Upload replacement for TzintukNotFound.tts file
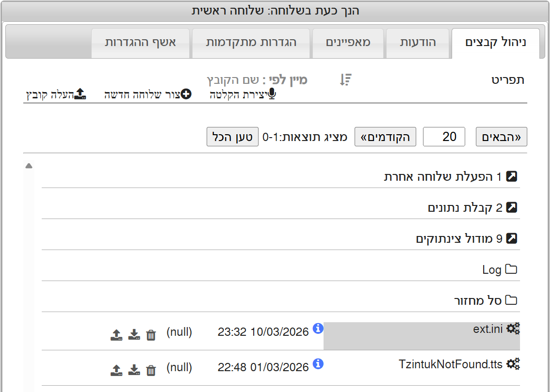Screen dimensions: 553x392 coord(116,371)
